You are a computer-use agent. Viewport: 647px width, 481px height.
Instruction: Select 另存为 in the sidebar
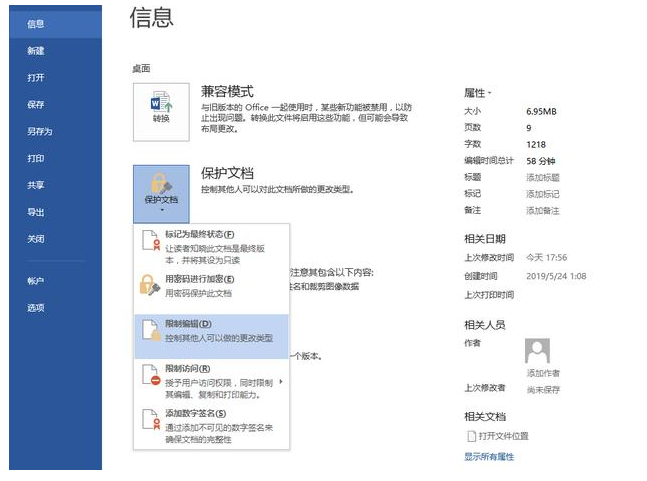tap(55, 131)
